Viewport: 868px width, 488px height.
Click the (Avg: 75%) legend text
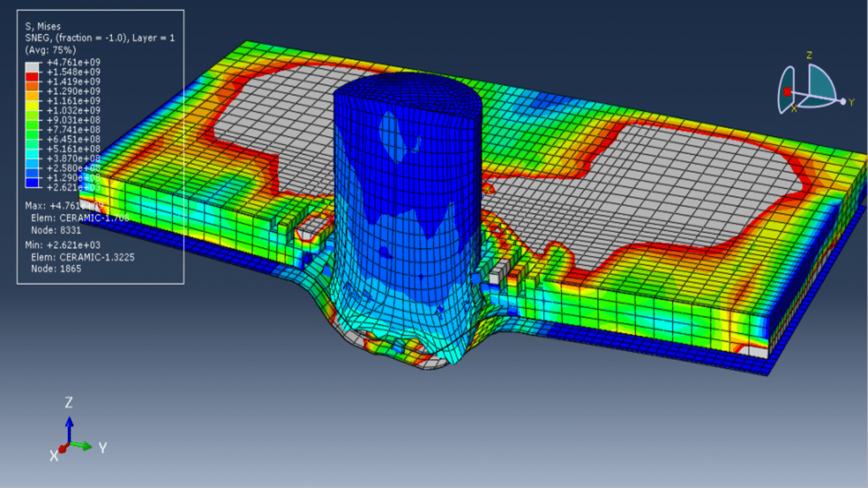click(x=50, y=49)
